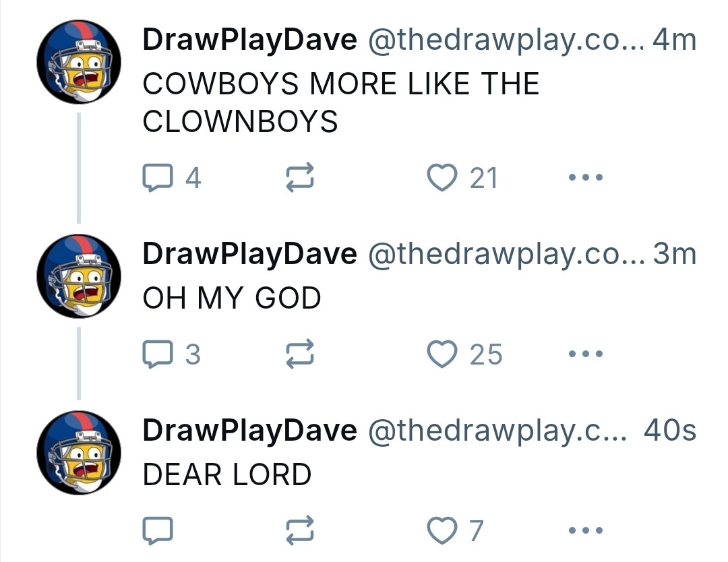The width and height of the screenshot is (728, 562).
Task: Open the 40s timestamp link
Action: [x=670, y=431]
